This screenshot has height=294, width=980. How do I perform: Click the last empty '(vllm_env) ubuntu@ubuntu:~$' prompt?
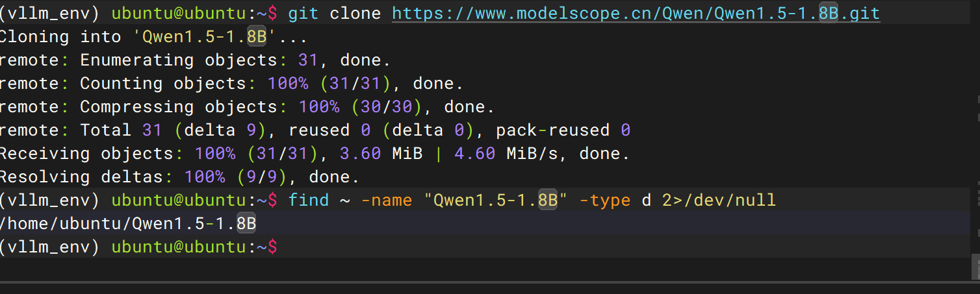click(138, 247)
